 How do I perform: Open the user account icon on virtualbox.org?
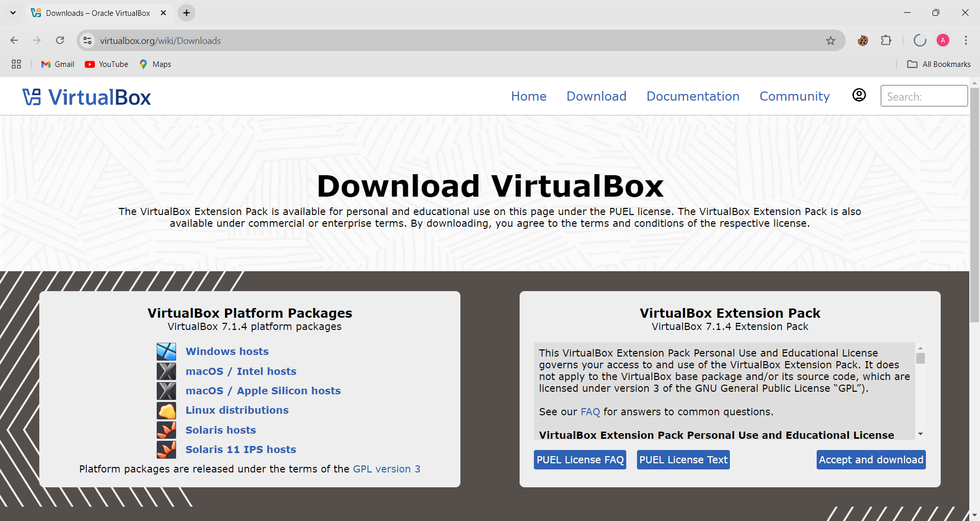pyautogui.click(x=860, y=95)
